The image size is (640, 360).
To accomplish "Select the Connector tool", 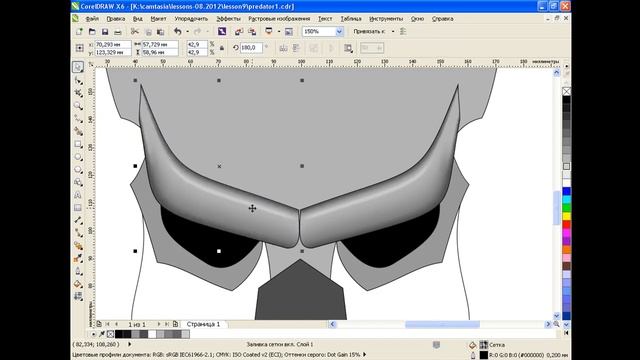I will [78, 233].
